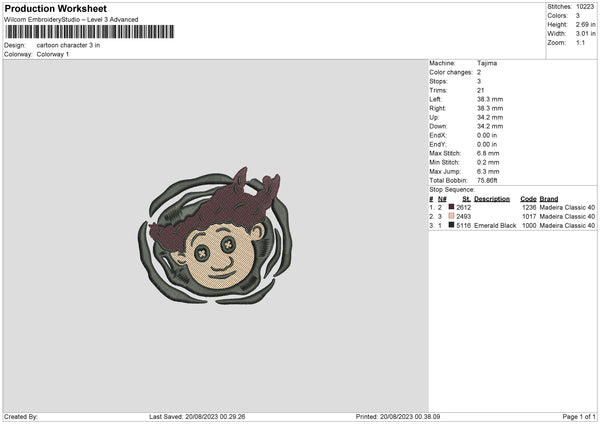Click the Zoom value '1:1'
The height and width of the screenshot is (424, 600).
580,43
